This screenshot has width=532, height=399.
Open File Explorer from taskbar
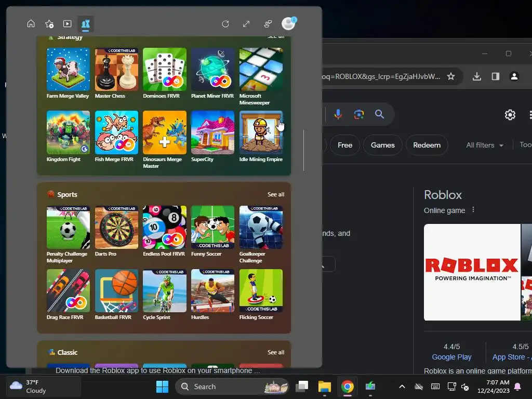324,387
